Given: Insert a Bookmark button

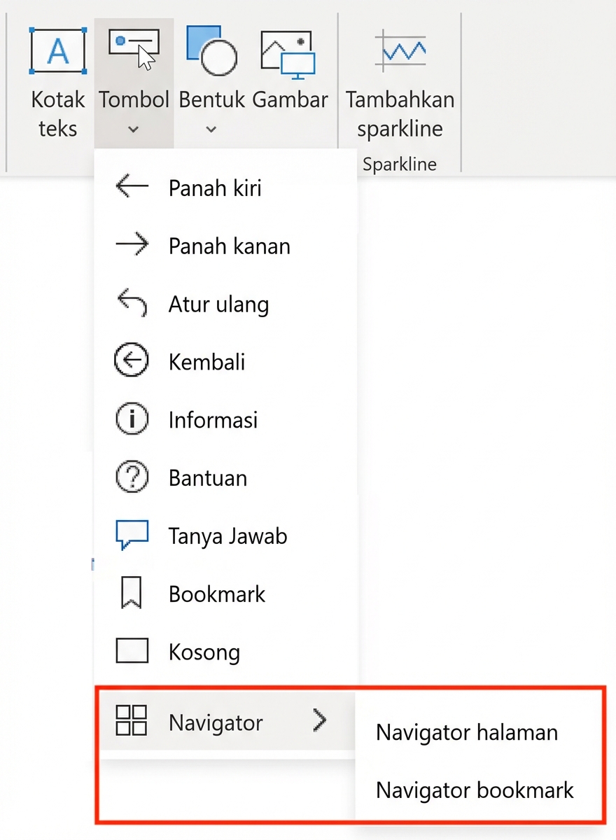Looking at the screenshot, I should click(x=217, y=593).
